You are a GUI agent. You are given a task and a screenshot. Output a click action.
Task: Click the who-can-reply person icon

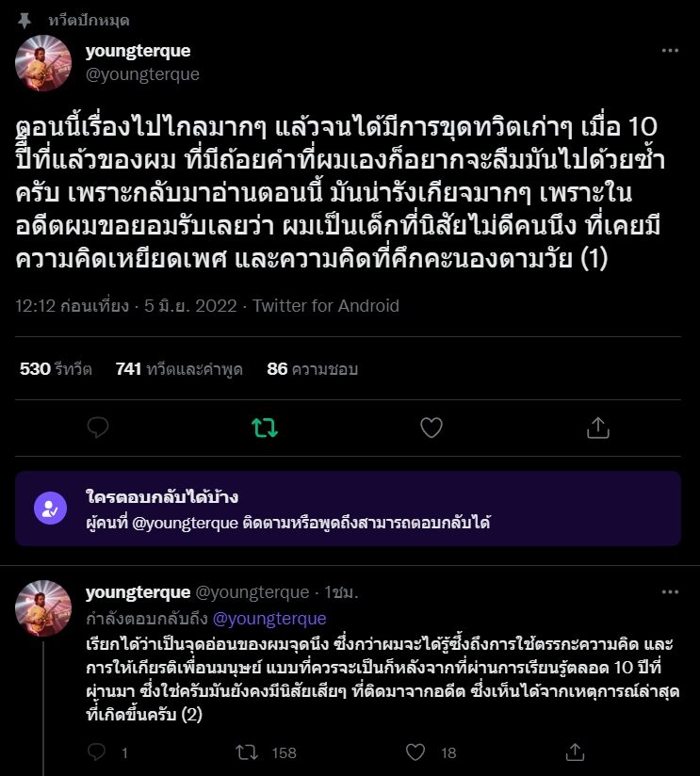point(50,509)
